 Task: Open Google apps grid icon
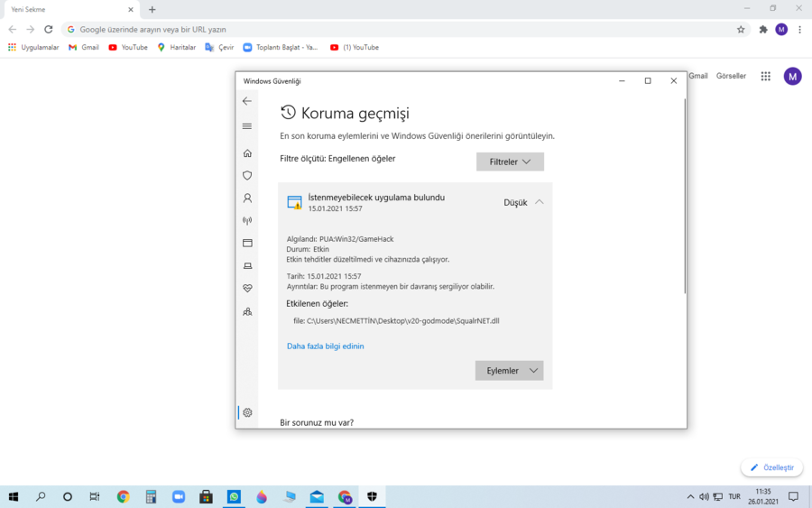[x=765, y=76]
